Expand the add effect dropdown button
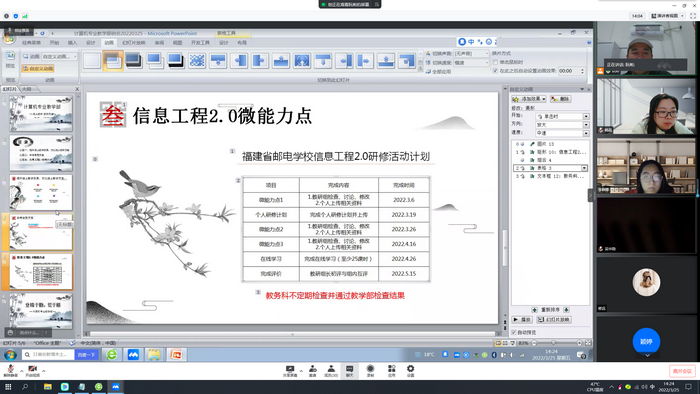700x394 pixels. [x=529, y=99]
